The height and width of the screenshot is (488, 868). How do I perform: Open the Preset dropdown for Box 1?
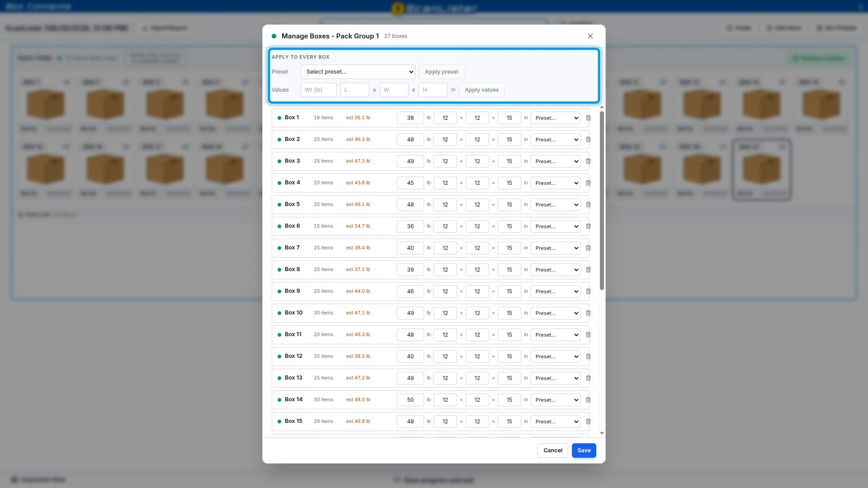(555, 118)
